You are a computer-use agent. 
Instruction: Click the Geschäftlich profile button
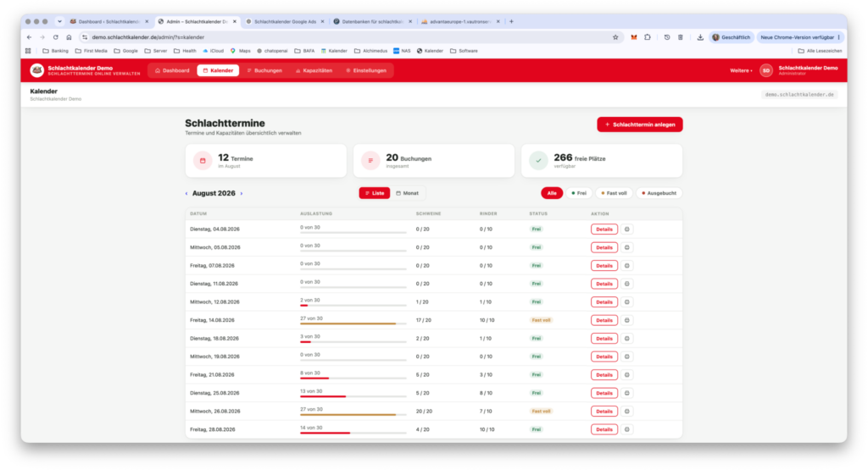coord(732,37)
